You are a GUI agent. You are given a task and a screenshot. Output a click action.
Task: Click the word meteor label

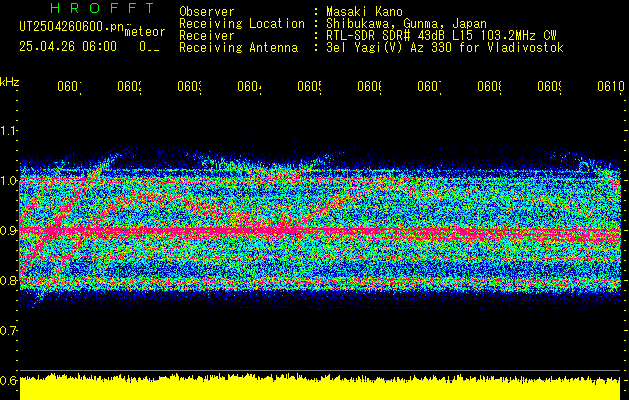click(144, 32)
